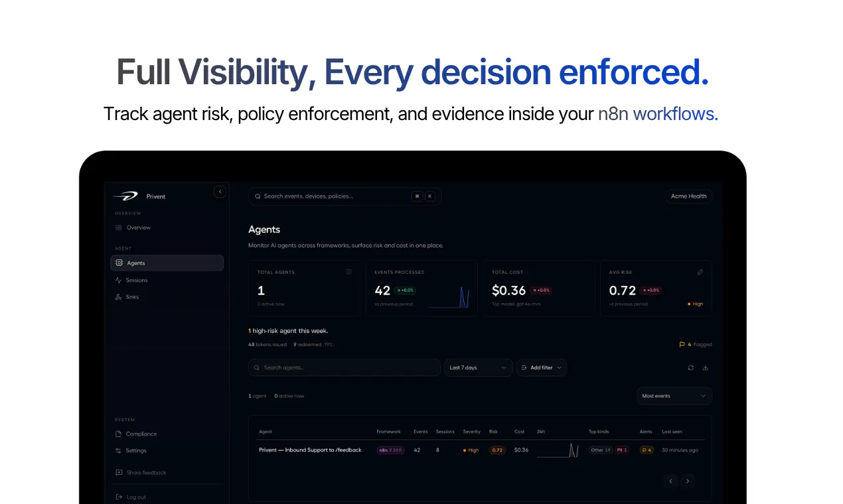
Task: Click the Privent — Inbound Support to /feedback row
Action: tap(480, 450)
